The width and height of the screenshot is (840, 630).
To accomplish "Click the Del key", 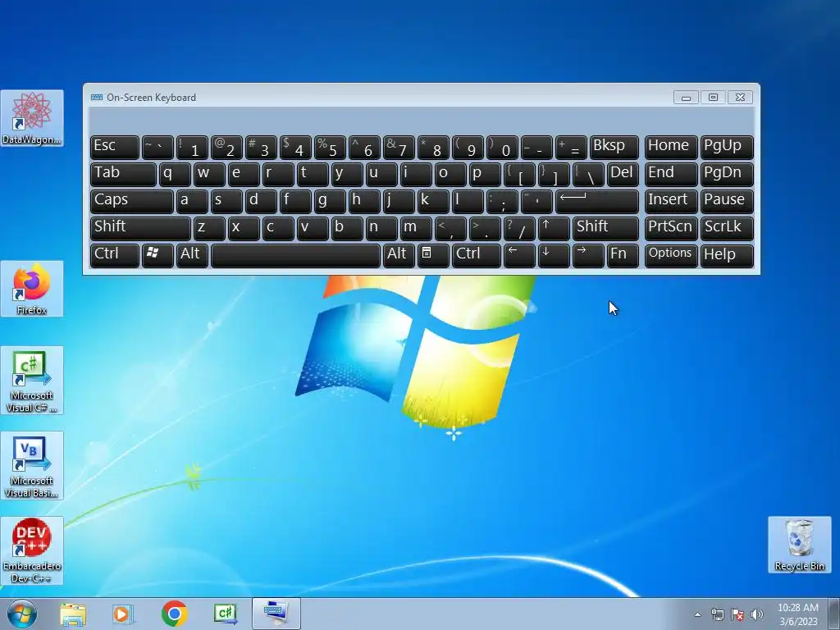I will pyautogui.click(x=623, y=175).
